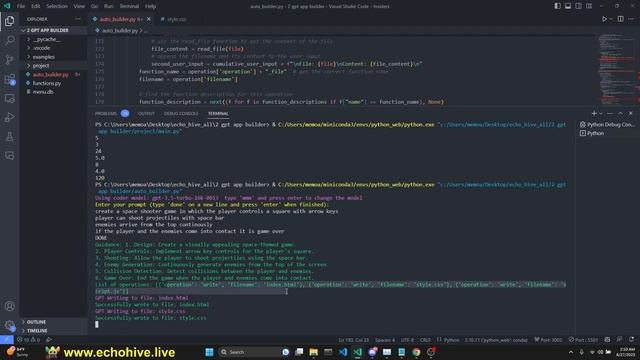The image size is (640, 360).
Task: Run the Python file with play icon
Action: 604,19
